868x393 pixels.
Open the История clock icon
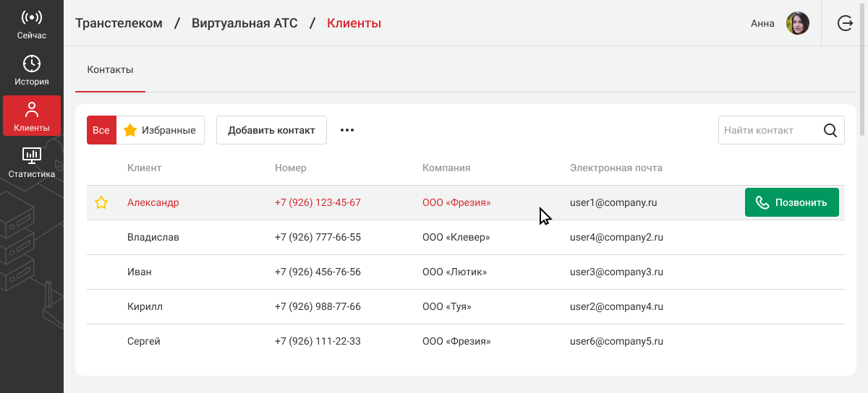click(32, 64)
